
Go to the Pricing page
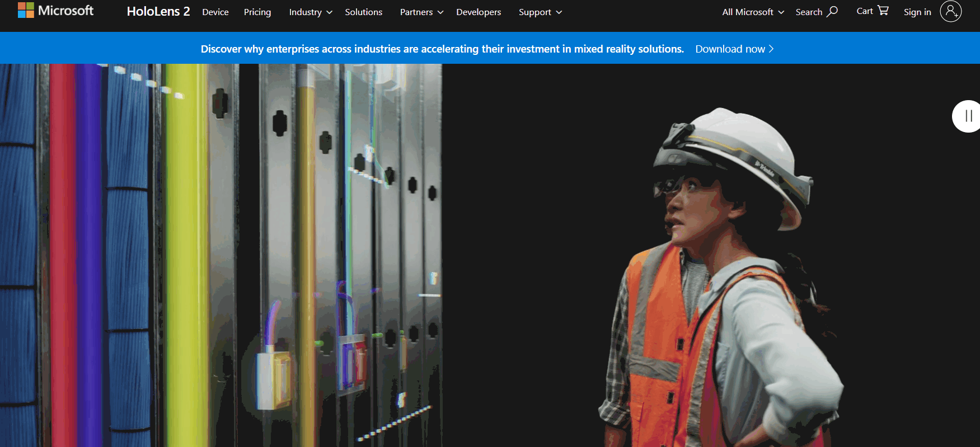click(x=257, y=12)
